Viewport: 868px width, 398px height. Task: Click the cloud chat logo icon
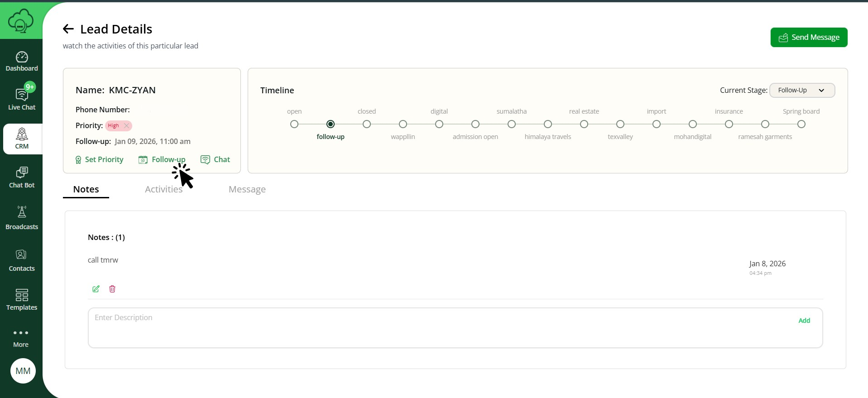coord(21,21)
